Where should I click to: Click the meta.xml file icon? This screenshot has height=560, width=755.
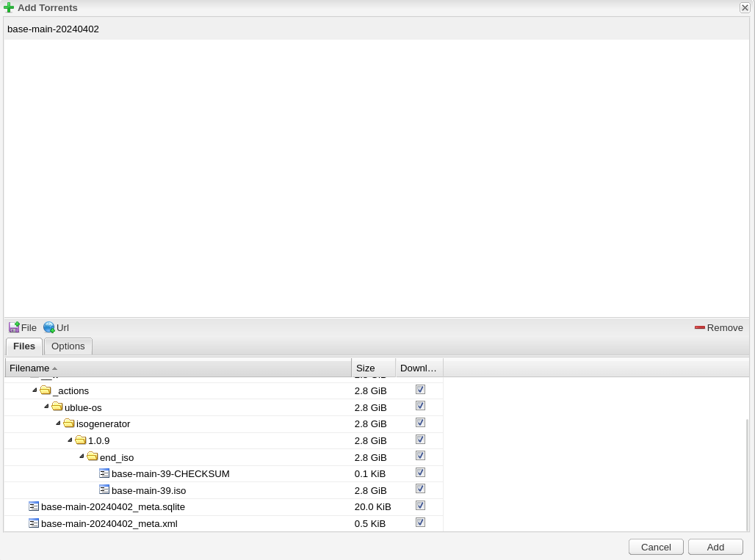pyautogui.click(x=34, y=523)
